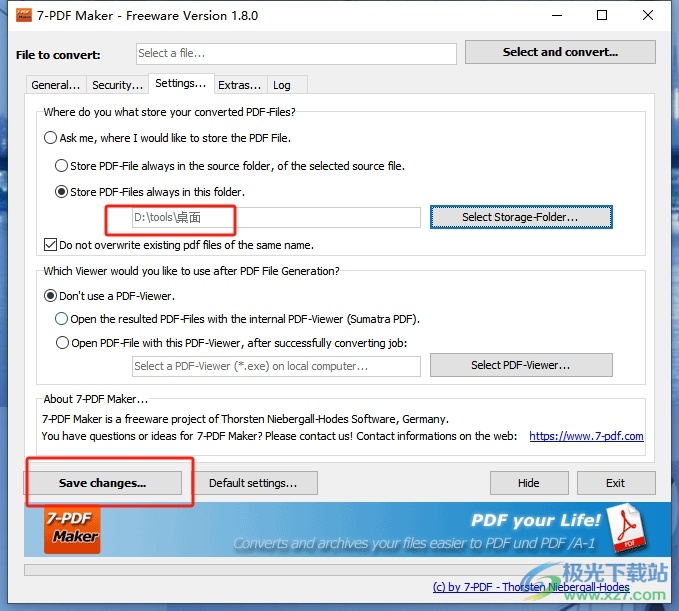The height and width of the screenshot is (611, 679).
Task: Close the 7-PDF Maker window
Action: click(x=648, y=16)
